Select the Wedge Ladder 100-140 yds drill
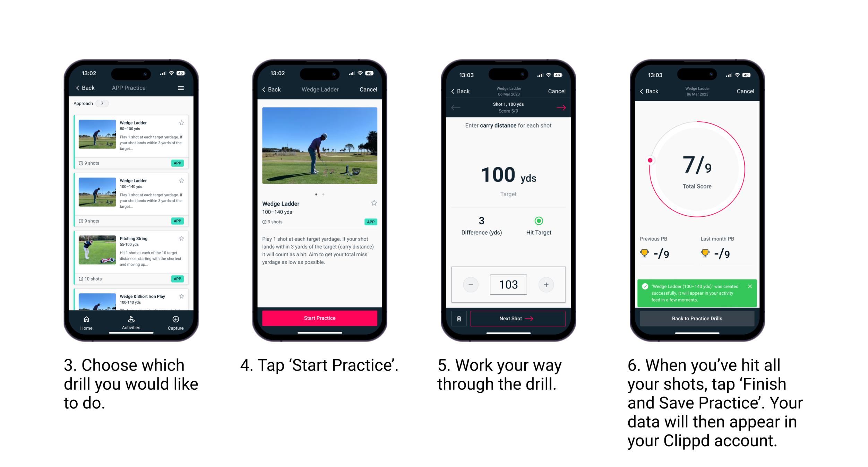 [x=131, y=196]
